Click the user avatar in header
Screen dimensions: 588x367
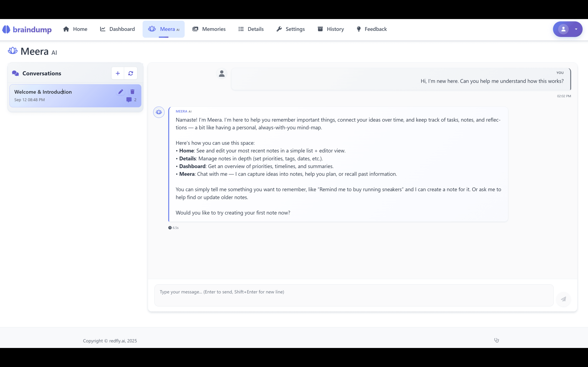563,29
